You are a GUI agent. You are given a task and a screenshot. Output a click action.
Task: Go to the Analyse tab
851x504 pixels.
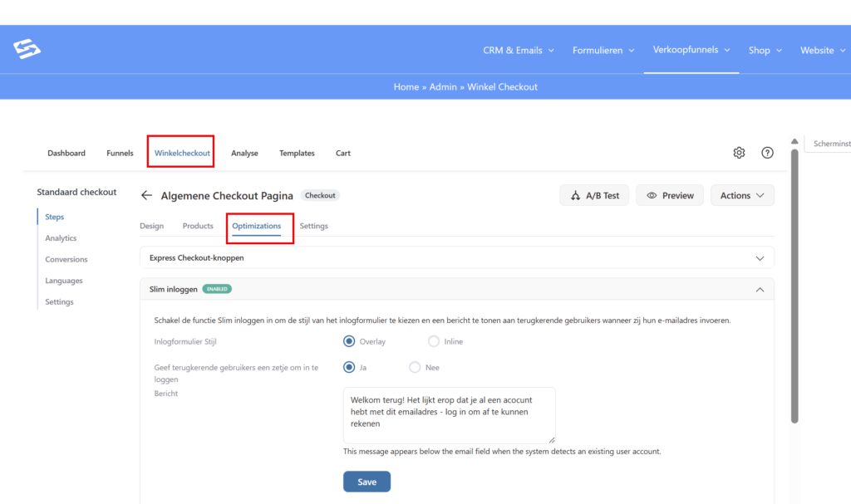pyautogui.click(x=244, y=153)
